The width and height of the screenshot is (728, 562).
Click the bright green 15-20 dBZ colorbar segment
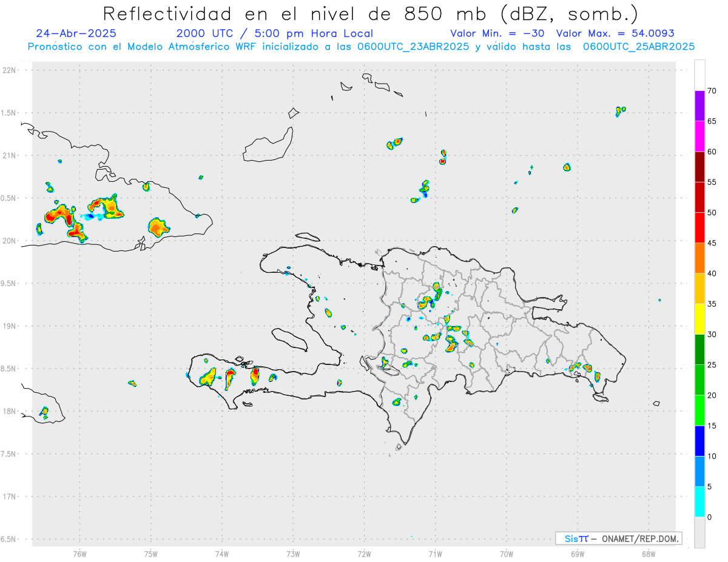pyautogui.click(x=699, y=410)
